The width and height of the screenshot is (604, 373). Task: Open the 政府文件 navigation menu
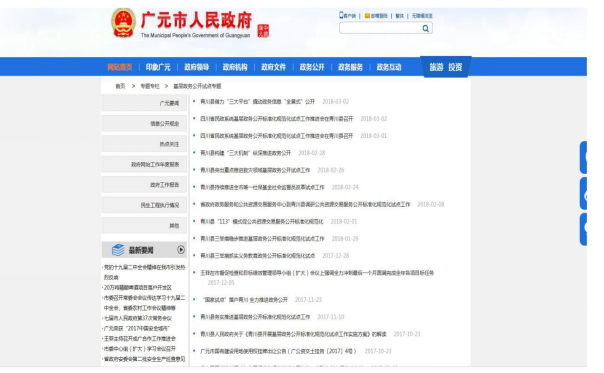273,67
